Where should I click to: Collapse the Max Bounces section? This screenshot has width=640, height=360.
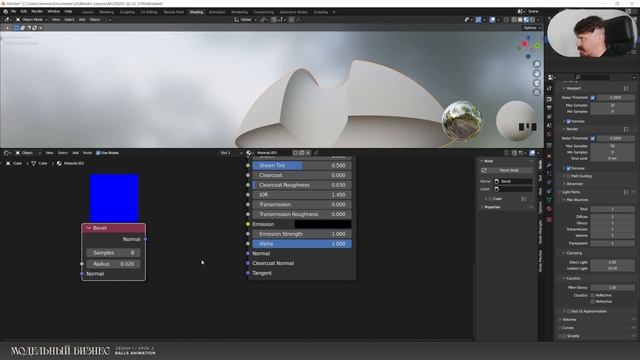click(576, 200)
